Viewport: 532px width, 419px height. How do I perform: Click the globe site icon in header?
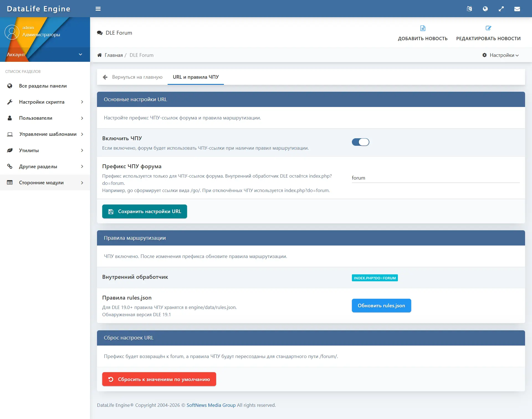(x=485, y=9)
